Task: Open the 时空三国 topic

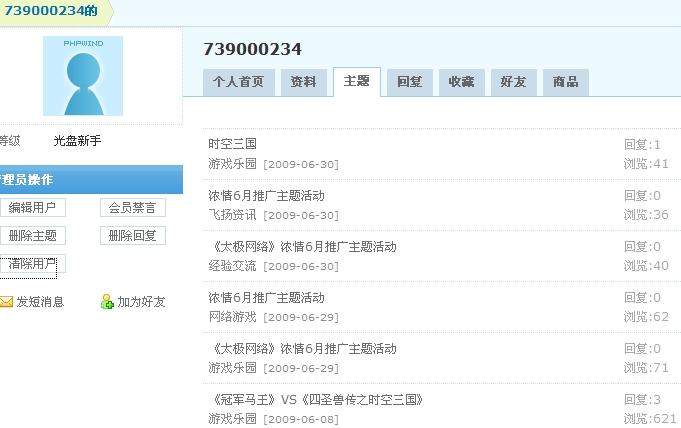Action: (232, 145)
